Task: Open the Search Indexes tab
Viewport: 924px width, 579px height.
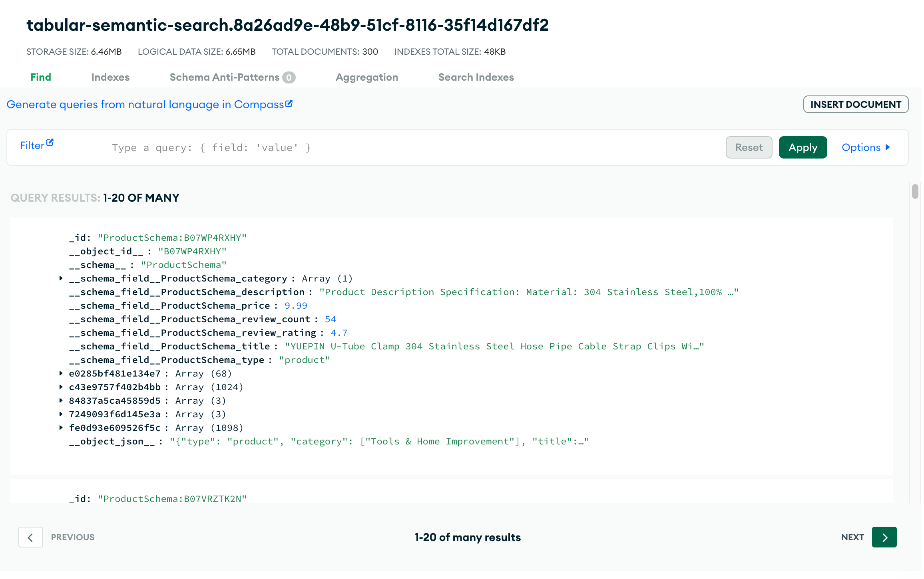Action: tap(476, 77)
